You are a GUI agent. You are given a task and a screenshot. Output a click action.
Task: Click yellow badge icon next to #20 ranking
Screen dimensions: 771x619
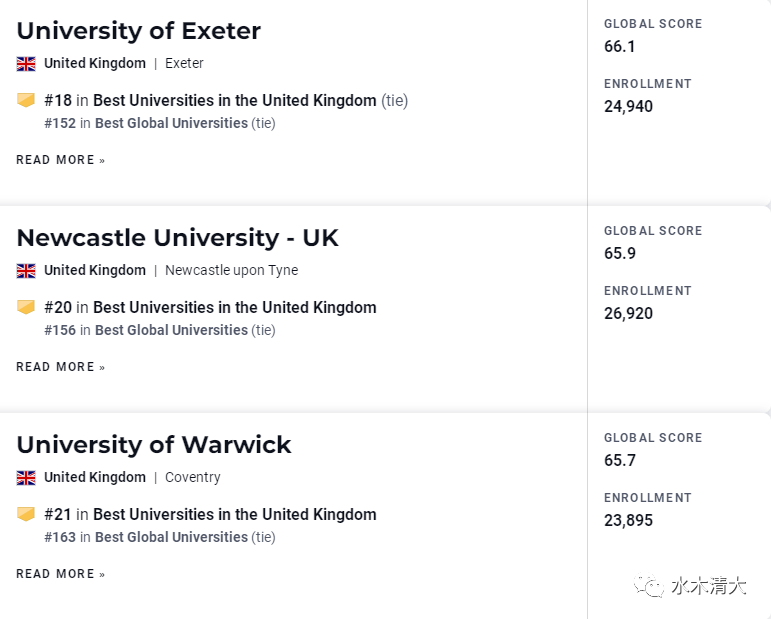[26, 307]
